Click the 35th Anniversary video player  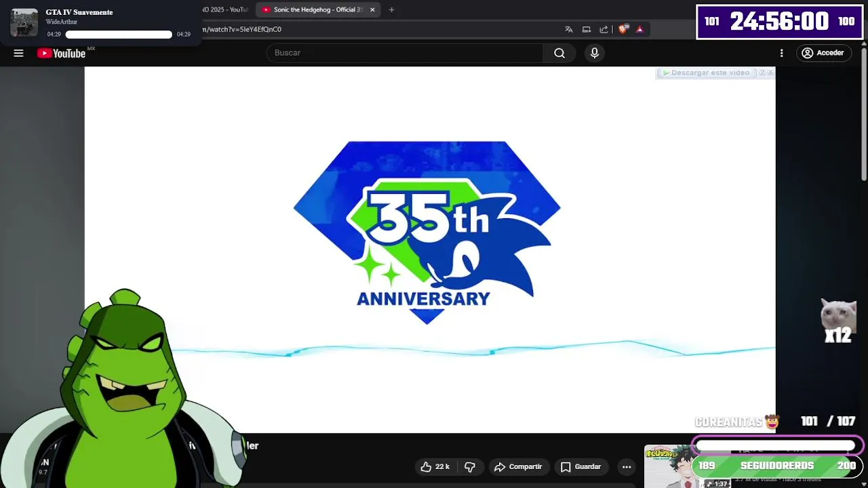pyautogui.click(x=430, y=249)
